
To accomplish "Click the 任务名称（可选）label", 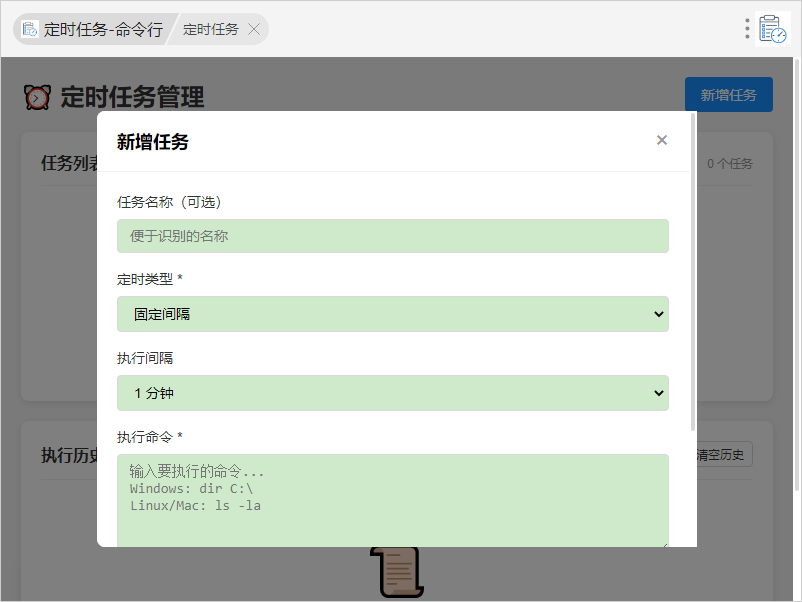I will [x=169, y=202].
